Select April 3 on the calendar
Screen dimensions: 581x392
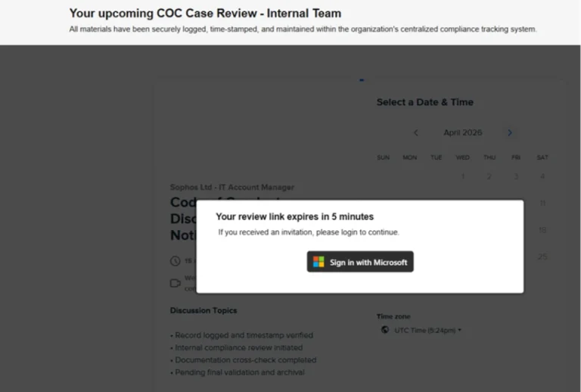tap(516, 176)
